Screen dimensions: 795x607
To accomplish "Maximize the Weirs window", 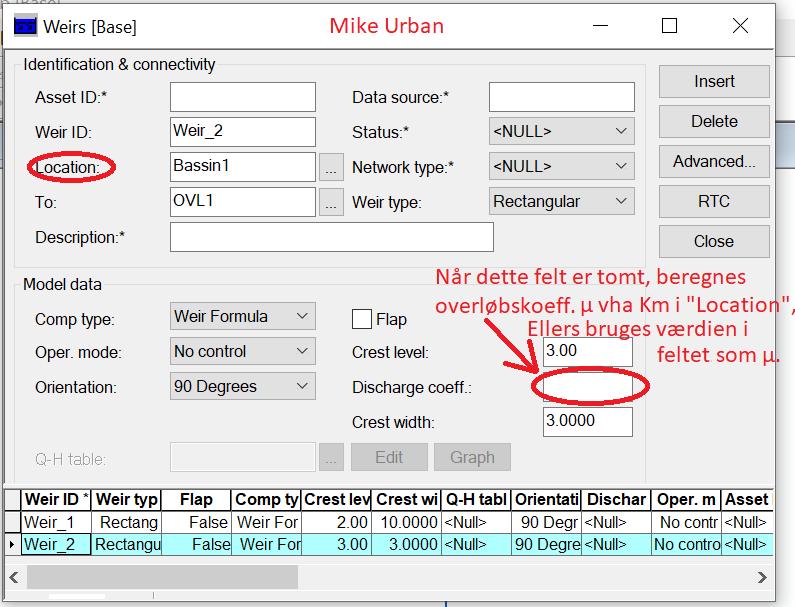I will coord(669,25).
